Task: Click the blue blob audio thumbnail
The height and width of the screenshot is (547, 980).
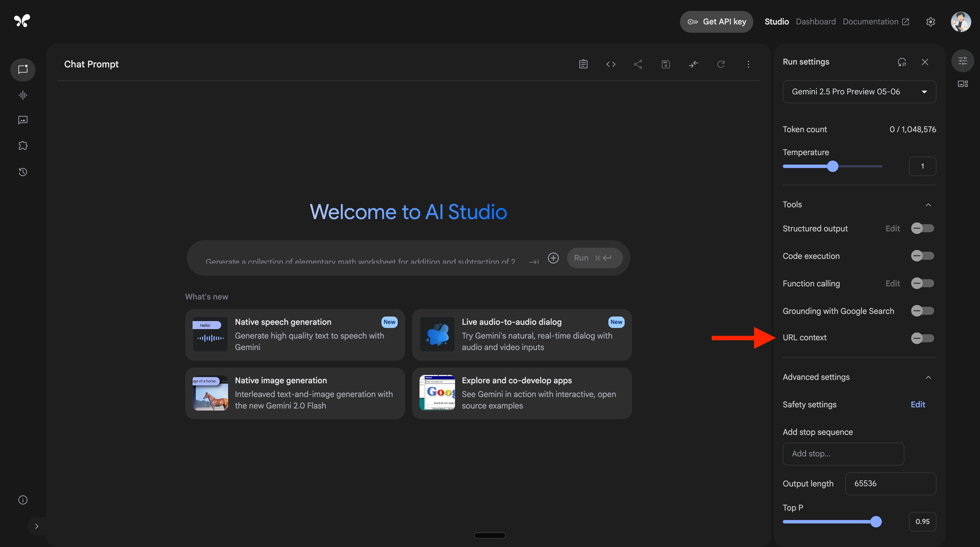Action: pyautogui.click(x=437, y=335)
